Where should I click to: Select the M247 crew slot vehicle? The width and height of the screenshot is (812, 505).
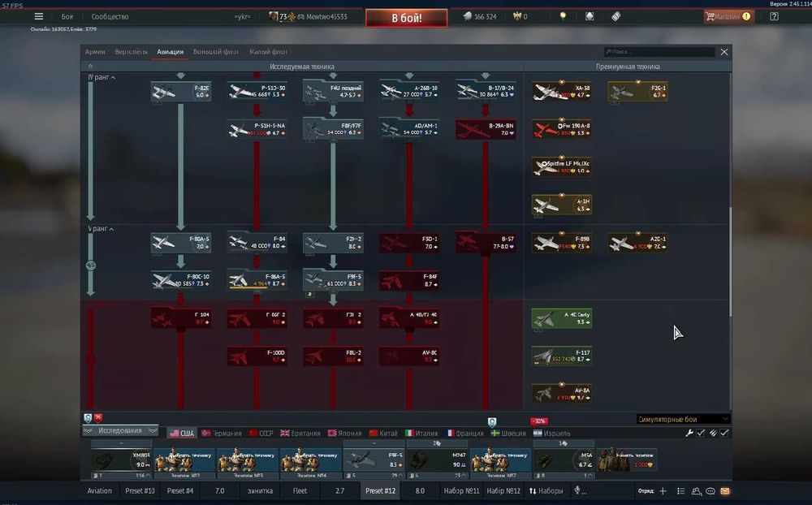(438, 460)
